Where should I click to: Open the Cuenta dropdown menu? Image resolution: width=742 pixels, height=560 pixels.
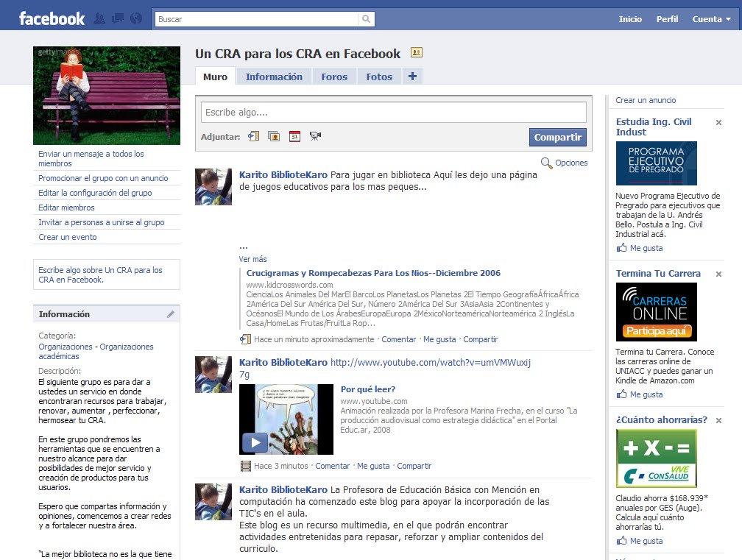pyautogui.click(x=712, y=19)
